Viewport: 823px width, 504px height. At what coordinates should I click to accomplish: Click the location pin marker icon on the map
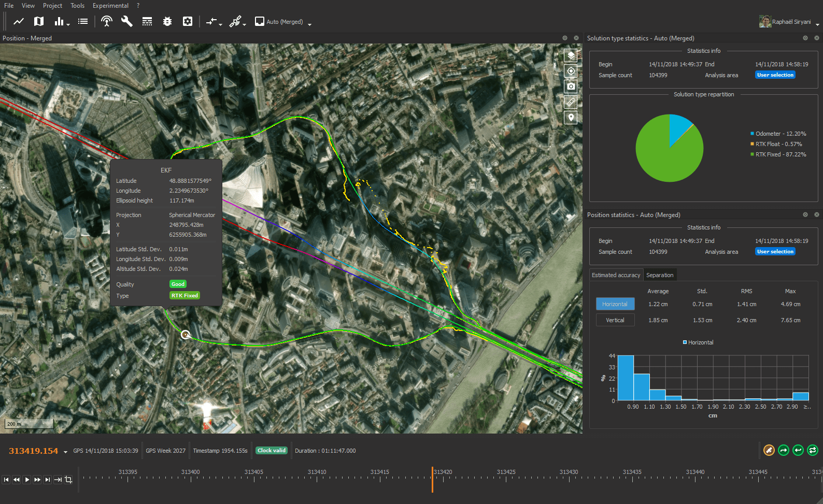571,118
